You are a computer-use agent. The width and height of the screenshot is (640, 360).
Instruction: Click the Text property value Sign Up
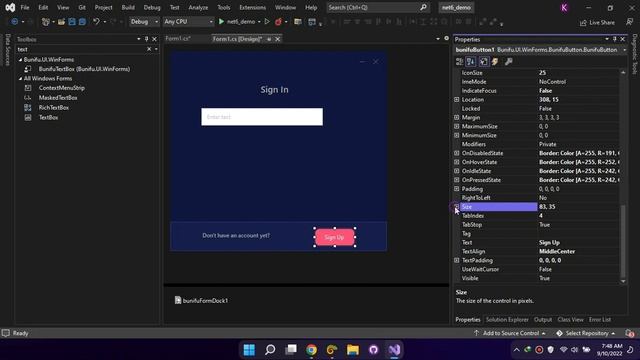(549, 242)
